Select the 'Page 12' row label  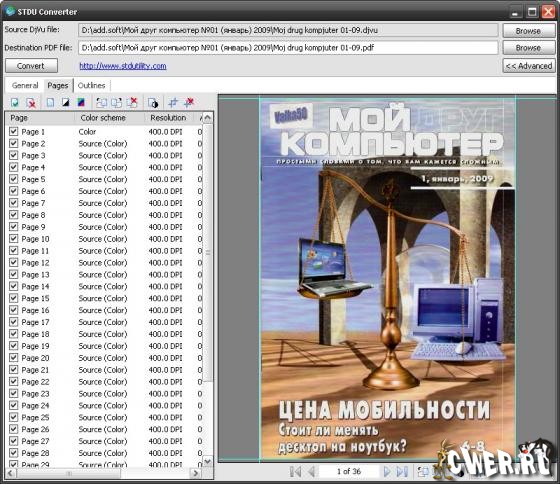coord(35,263)
